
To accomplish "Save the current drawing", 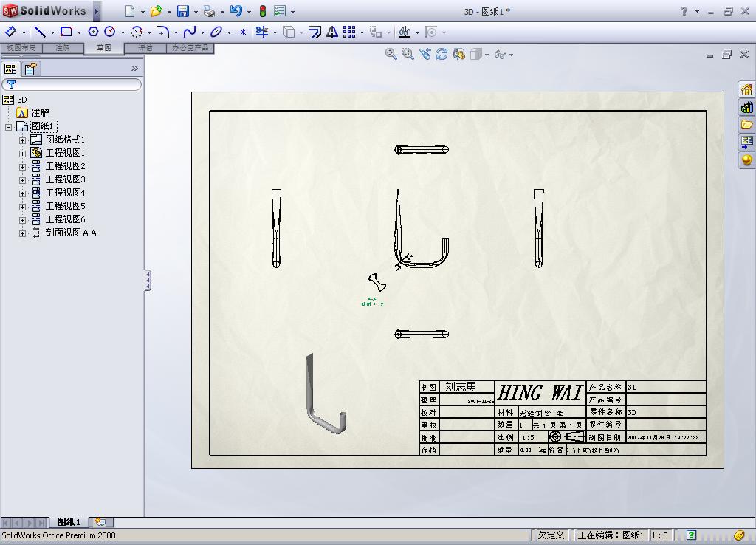I will click(183, 11).
